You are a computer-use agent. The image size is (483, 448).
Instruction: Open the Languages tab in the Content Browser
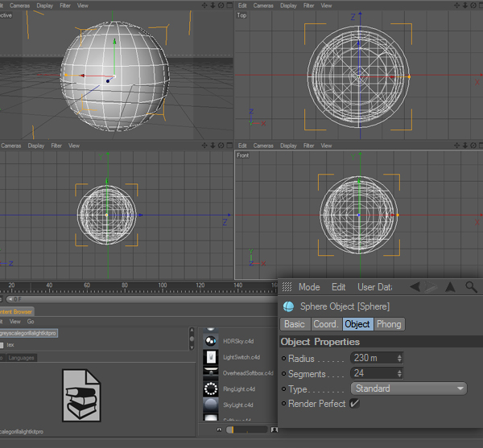(x=21, y=358)
